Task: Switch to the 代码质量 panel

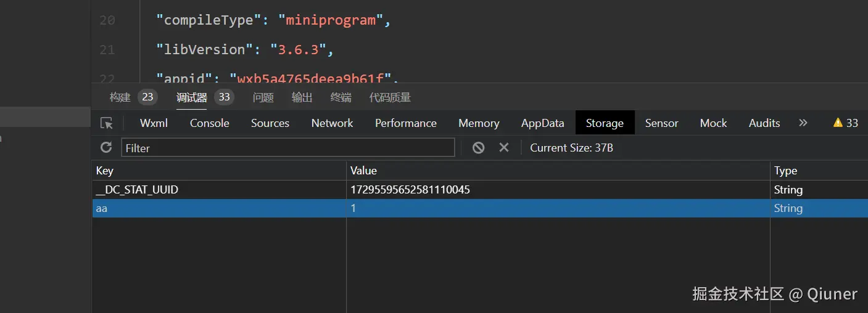Action: pos(389,97)
